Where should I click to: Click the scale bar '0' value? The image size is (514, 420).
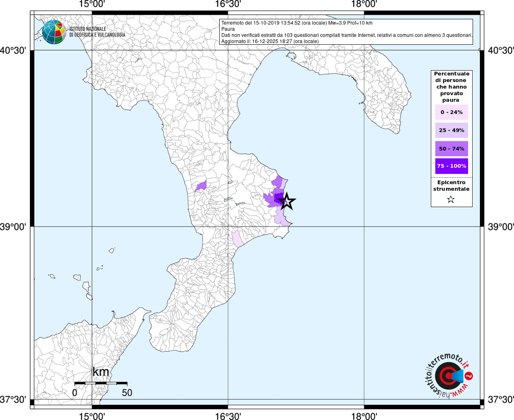(x=75, y=393)
